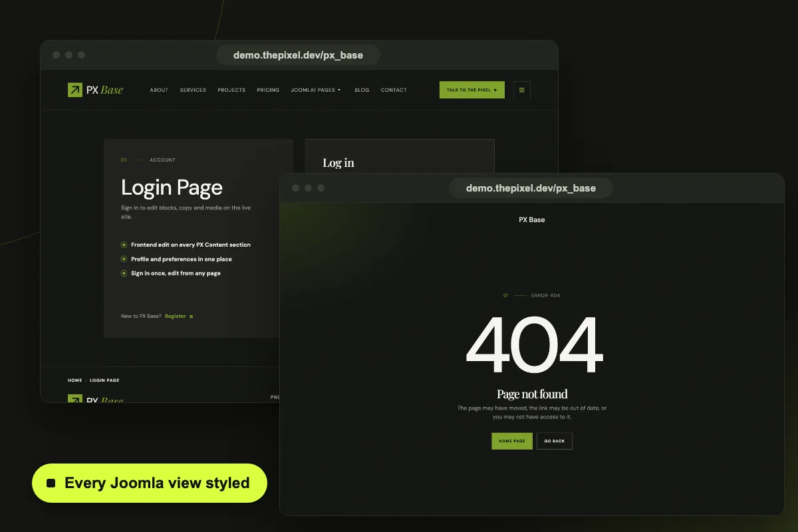Click the ACCOUNT section label

click(x=163, y=160)
